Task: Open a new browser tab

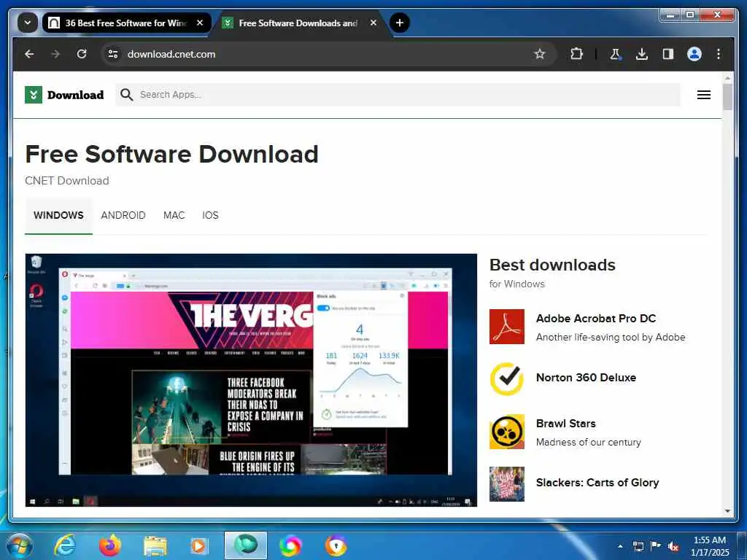Action: (400, 23)
